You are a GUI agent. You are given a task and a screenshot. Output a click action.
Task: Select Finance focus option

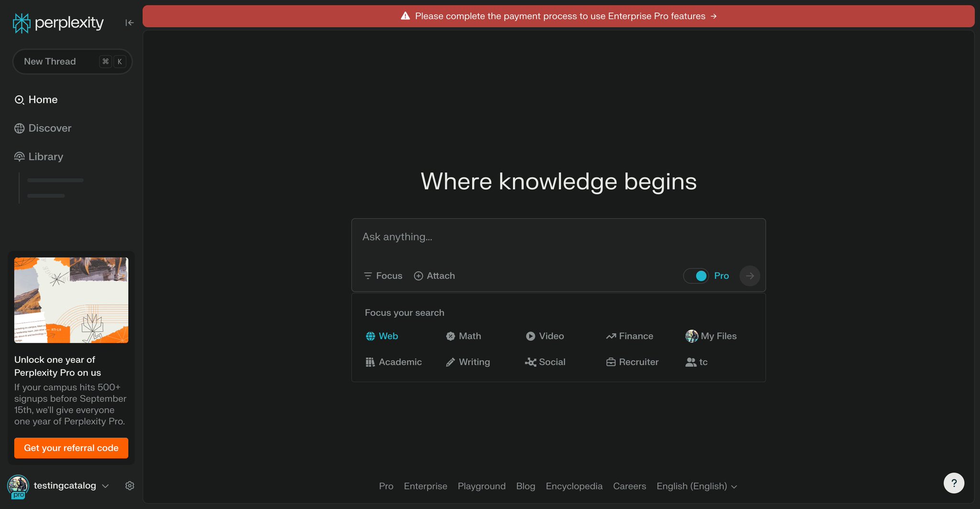click(629, 336)
